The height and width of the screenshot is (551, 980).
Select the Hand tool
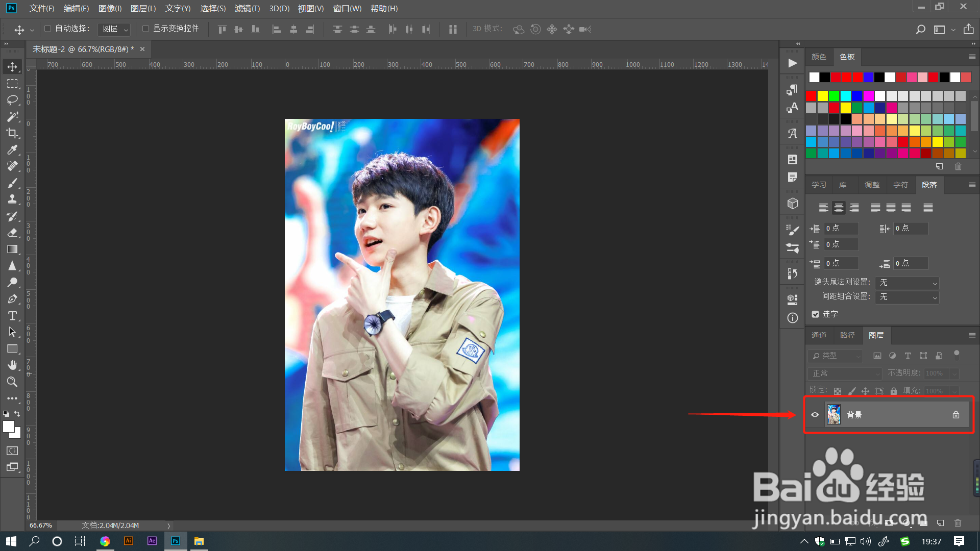[12, 365]
